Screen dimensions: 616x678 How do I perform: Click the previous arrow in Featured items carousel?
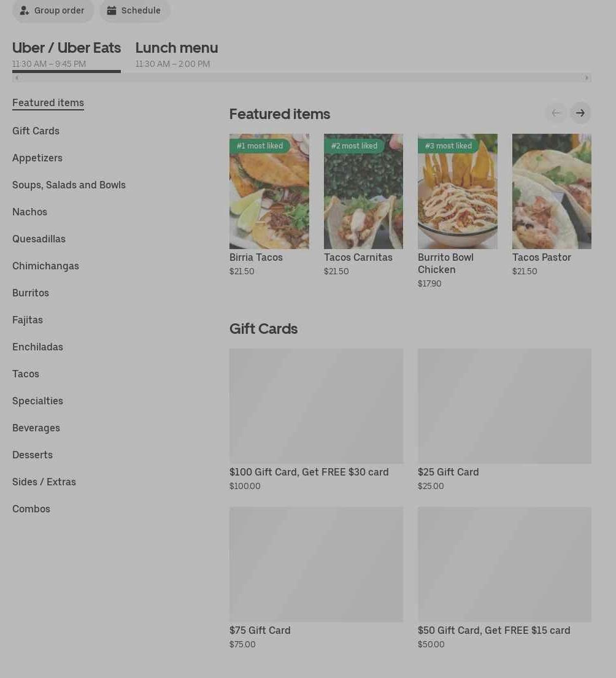556,113
